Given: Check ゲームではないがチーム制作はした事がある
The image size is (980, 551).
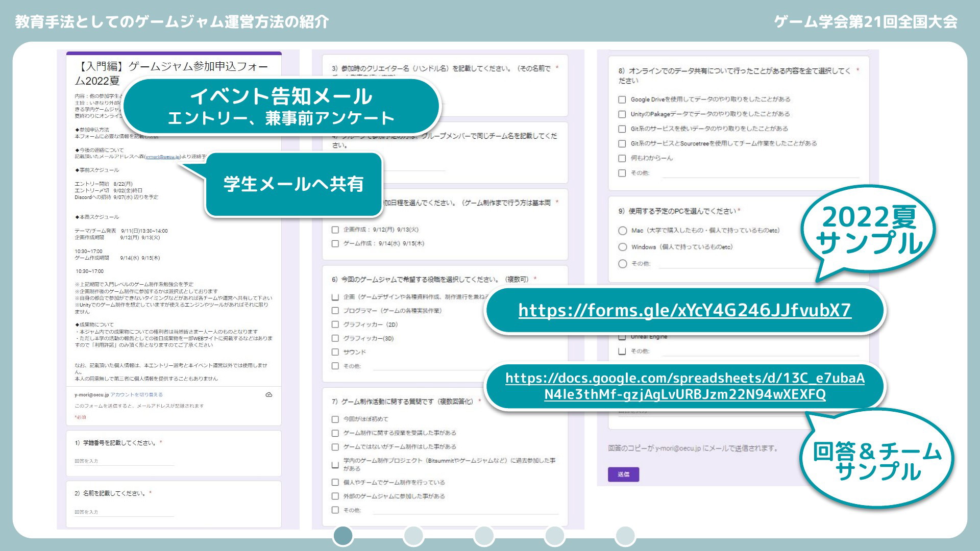Looking at the screenshot, I should tap(335, 447).
